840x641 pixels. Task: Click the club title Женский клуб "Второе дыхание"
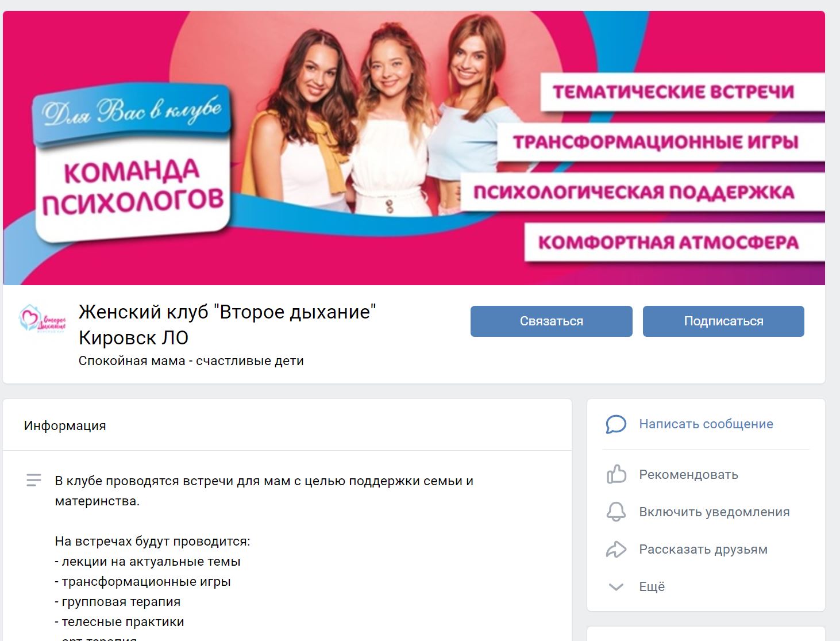click(x=227, y=324)
